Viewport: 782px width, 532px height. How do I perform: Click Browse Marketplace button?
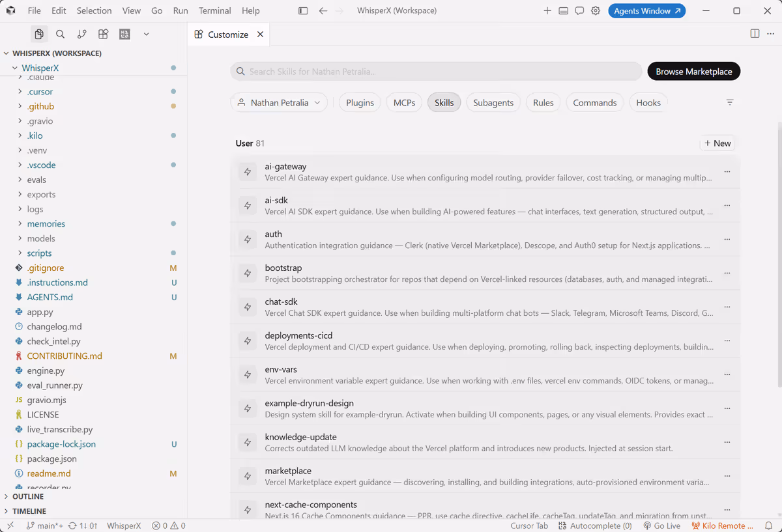[x=694, y=72]
